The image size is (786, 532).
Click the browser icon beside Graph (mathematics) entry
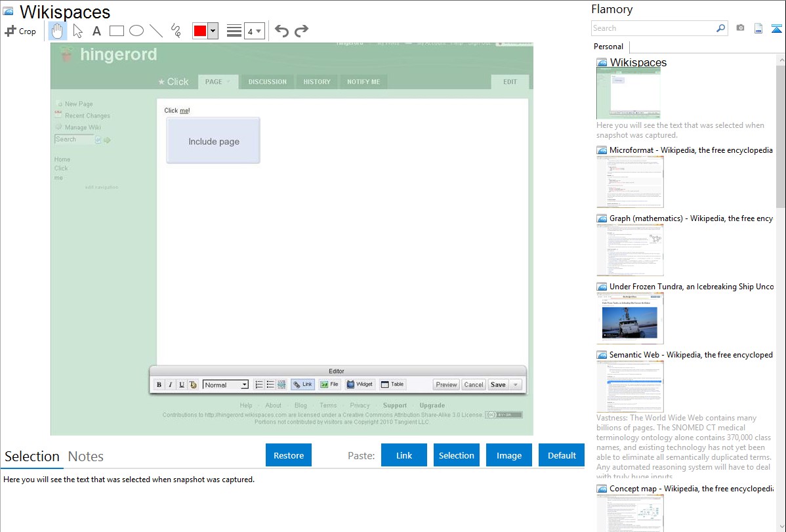tap(602, 218)
